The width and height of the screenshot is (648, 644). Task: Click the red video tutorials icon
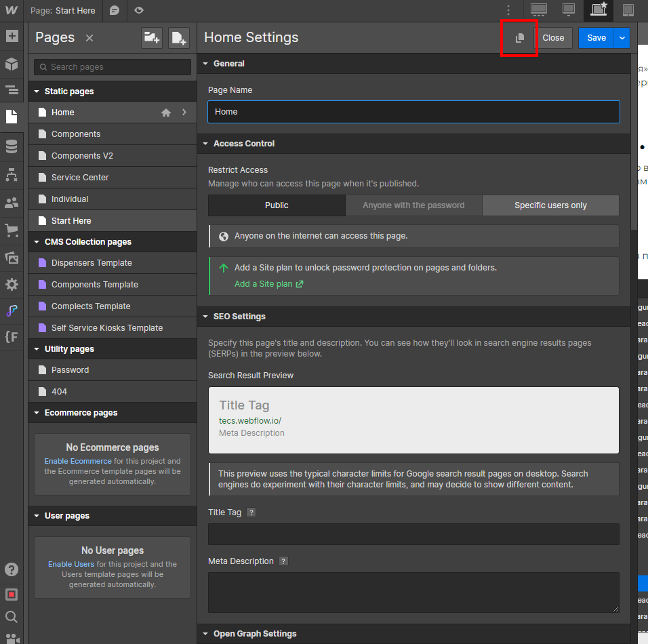[x=12, y=595]
